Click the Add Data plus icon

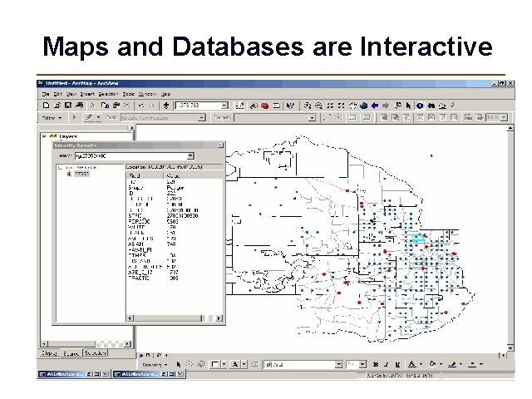(166, 106)
